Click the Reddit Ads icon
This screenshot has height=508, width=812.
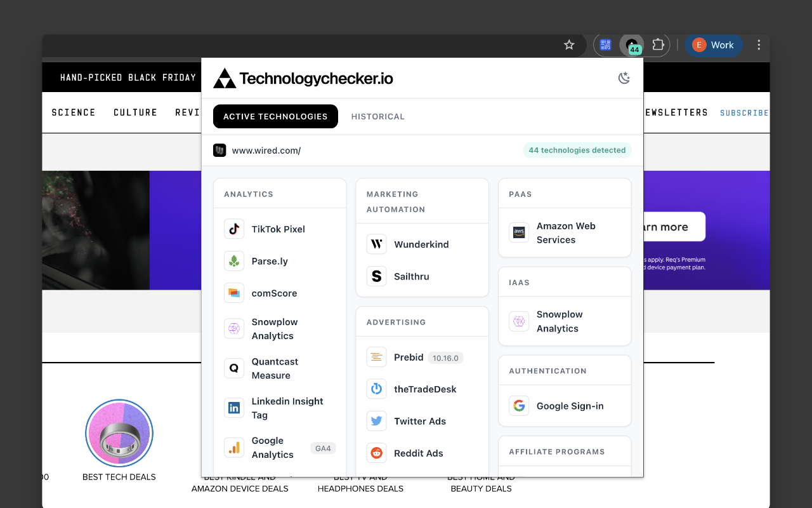click(377, 453)
